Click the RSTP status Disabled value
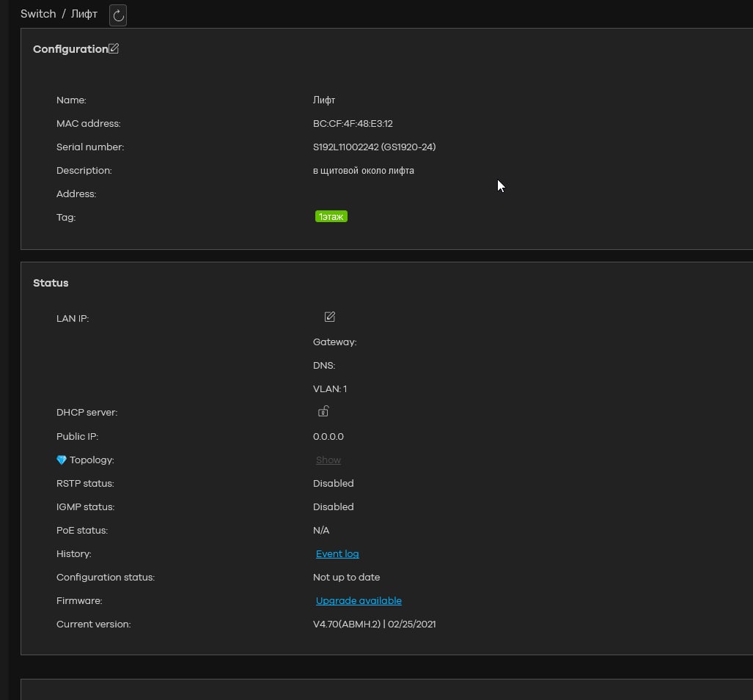 333,484
